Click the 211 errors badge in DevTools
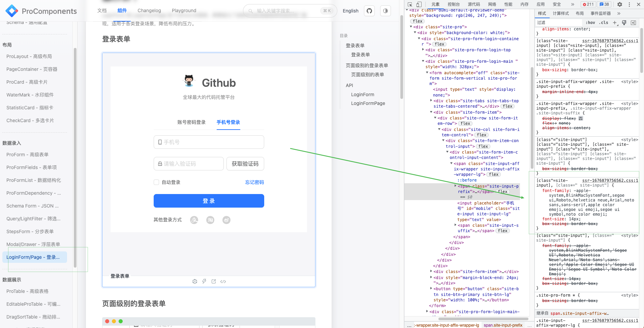644x328 pixels. pyautogui.click(x=588, y=4)
